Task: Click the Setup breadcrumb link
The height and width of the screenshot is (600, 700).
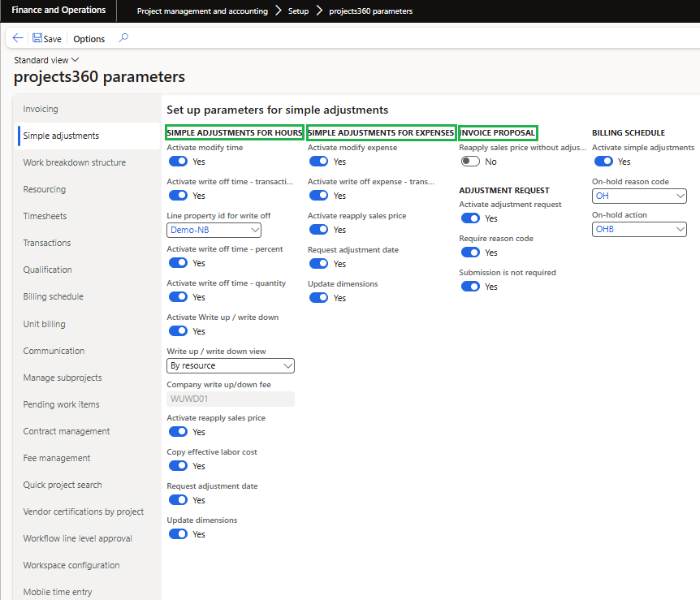Action: (x=298, y=11)
